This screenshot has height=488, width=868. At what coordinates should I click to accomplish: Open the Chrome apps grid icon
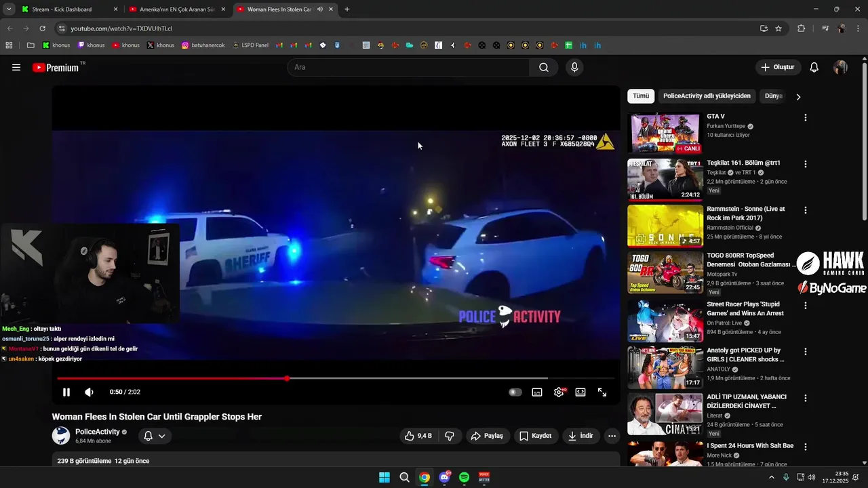pos(9,45)
